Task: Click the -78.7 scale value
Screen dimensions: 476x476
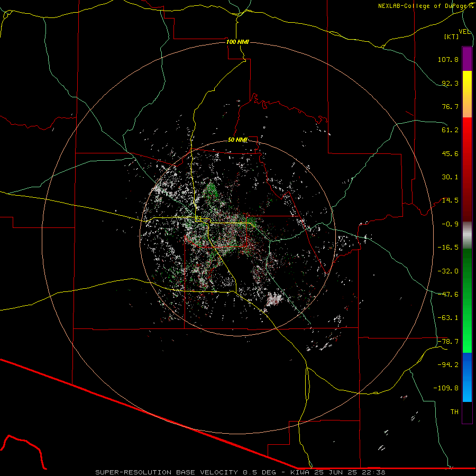Action: [x=448, y=342]
